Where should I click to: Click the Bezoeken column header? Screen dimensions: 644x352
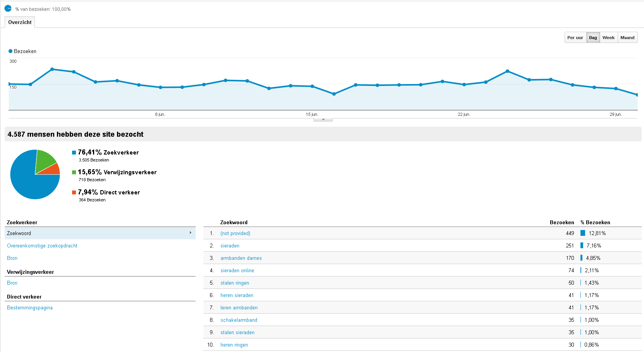point(562,222)
